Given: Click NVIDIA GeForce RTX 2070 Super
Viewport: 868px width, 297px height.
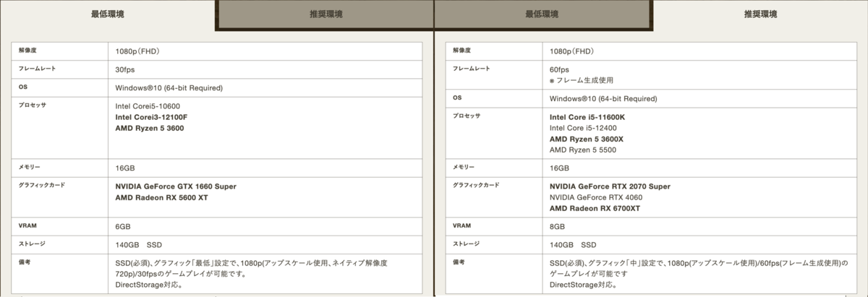Looking at the screenshot, I should click(x=610, y=186).
